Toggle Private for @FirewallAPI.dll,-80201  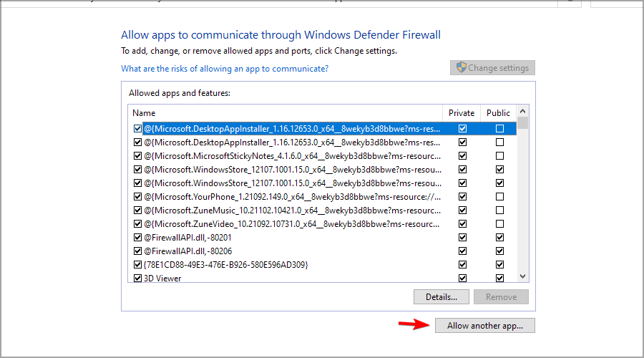point(462,237)
